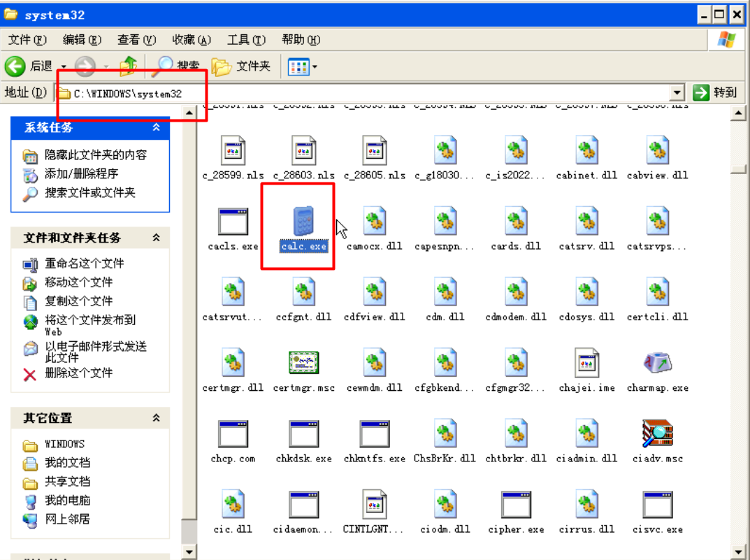Click the 转到 Go button
The width and height of the screenshot is (750, 560).
click(x=715, y=92)
